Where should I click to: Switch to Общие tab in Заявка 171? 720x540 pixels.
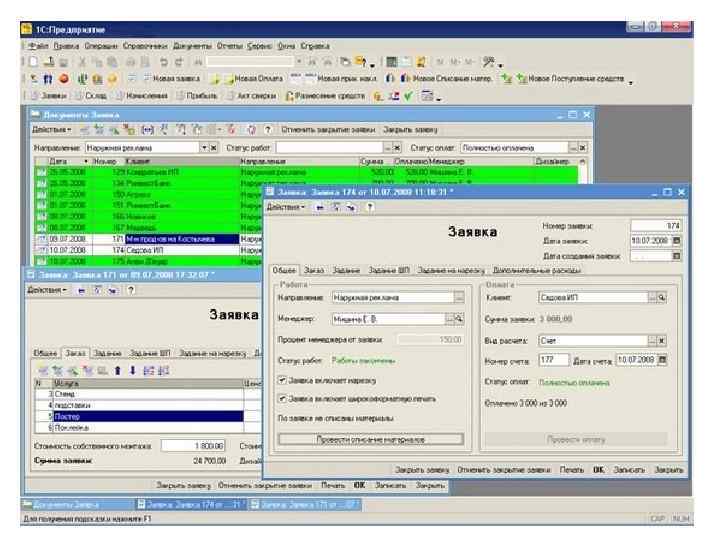[45, 353]
